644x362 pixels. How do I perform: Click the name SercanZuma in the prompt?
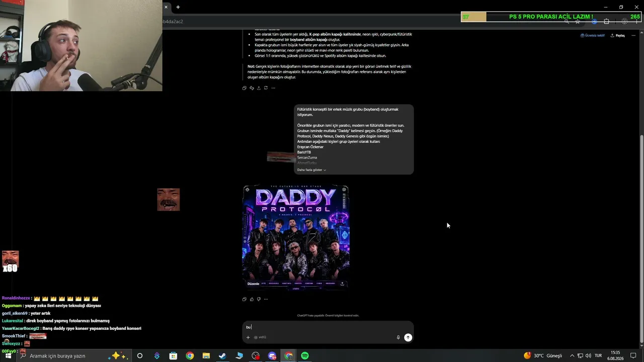coord(307,158)
